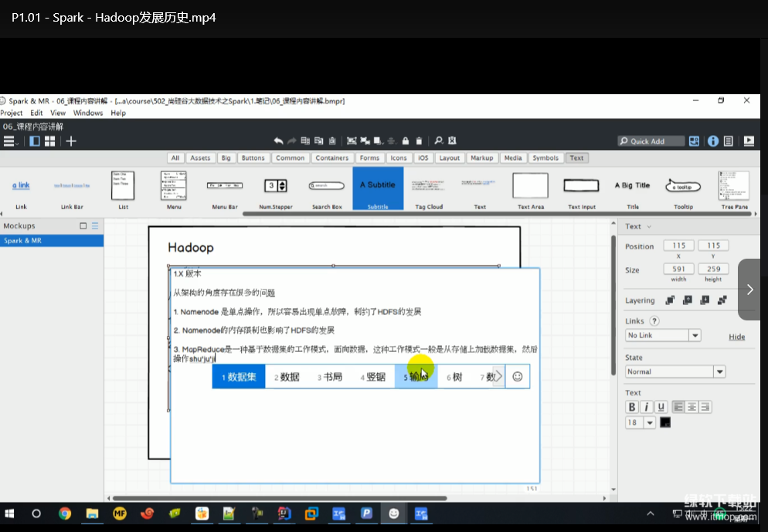This screenshot has height=532, width=768.
Task: Toggle Mockups panel list view icon
Action: coord(95,225)
